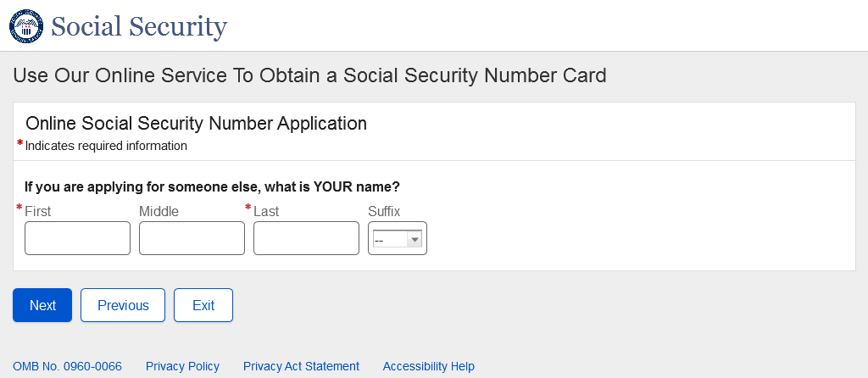
Task: Focus the First name input field
Action: (77, 238)
